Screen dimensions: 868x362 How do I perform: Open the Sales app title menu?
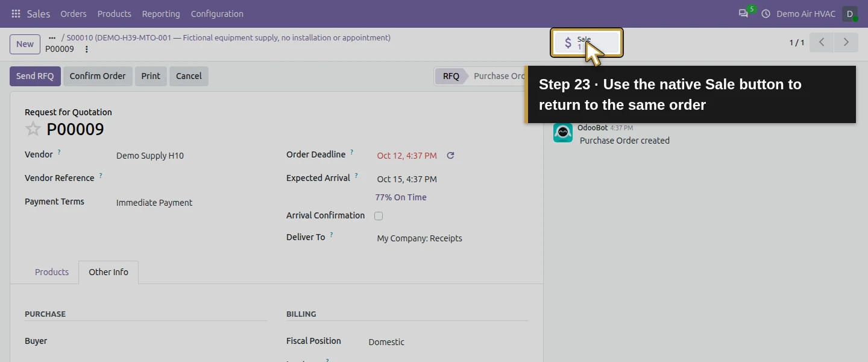tap(39, 13)
